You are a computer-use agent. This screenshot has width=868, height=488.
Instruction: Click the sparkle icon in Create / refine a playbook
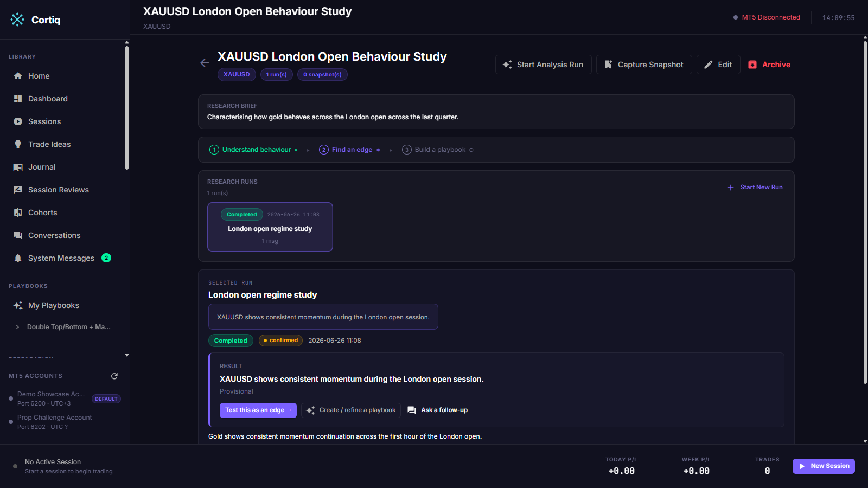[310, 410]
